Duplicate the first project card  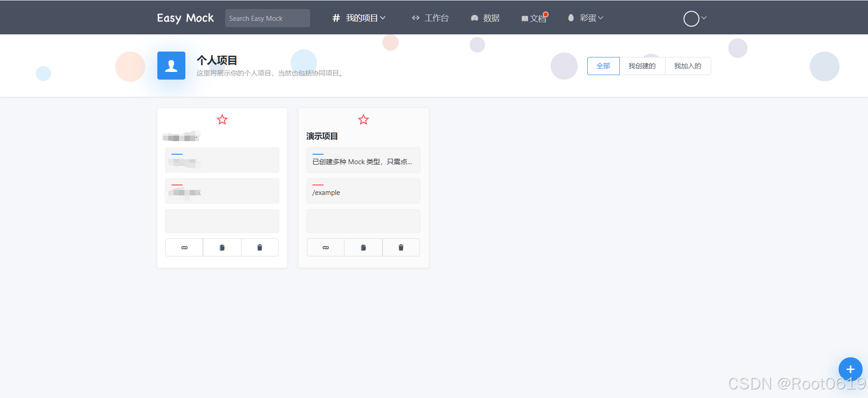tap(222, 247)
